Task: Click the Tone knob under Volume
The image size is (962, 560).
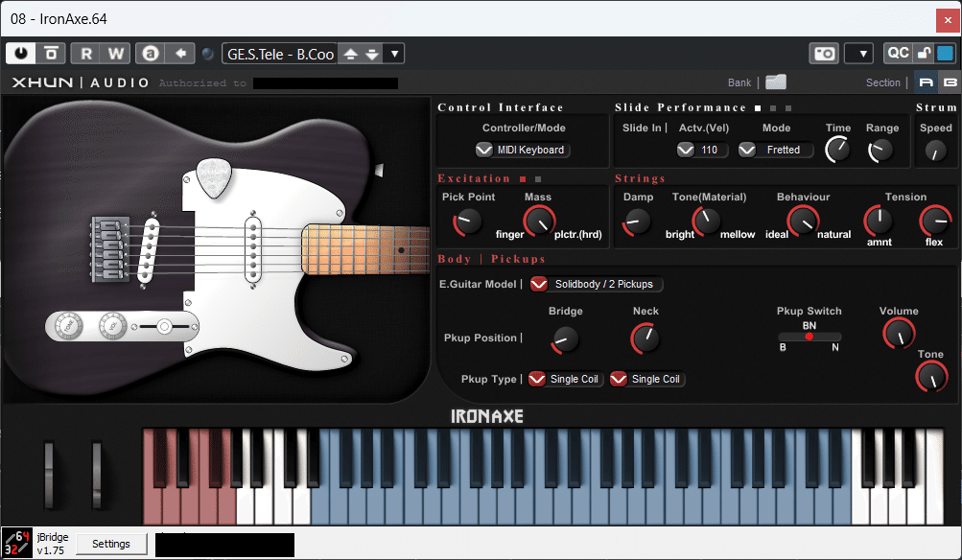Action: (x=931, y=377)
